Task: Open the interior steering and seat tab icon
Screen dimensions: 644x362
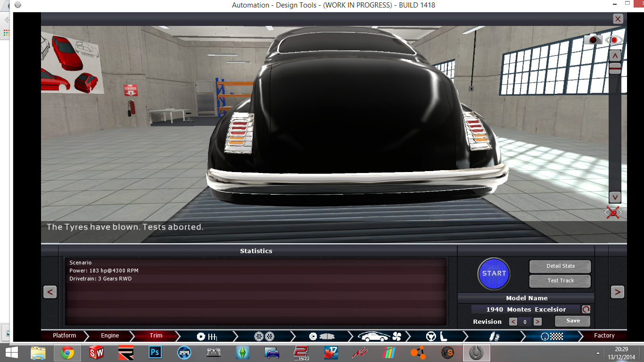Action: 436,336
